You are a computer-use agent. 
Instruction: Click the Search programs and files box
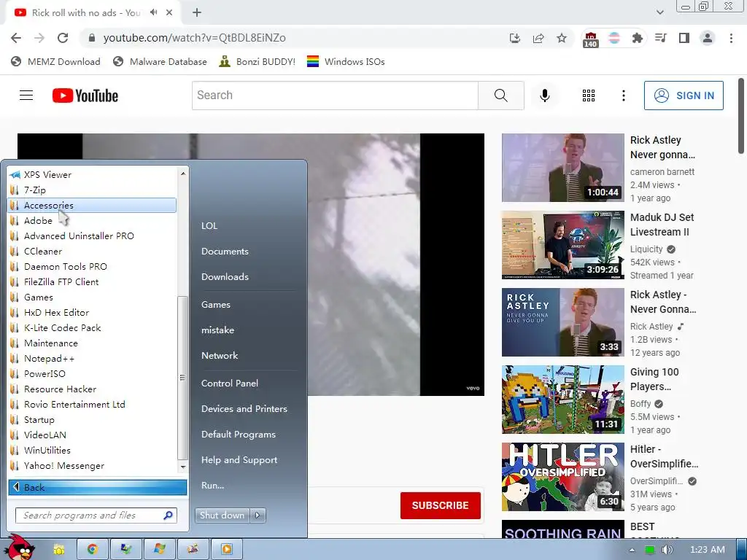pos(96,516)
